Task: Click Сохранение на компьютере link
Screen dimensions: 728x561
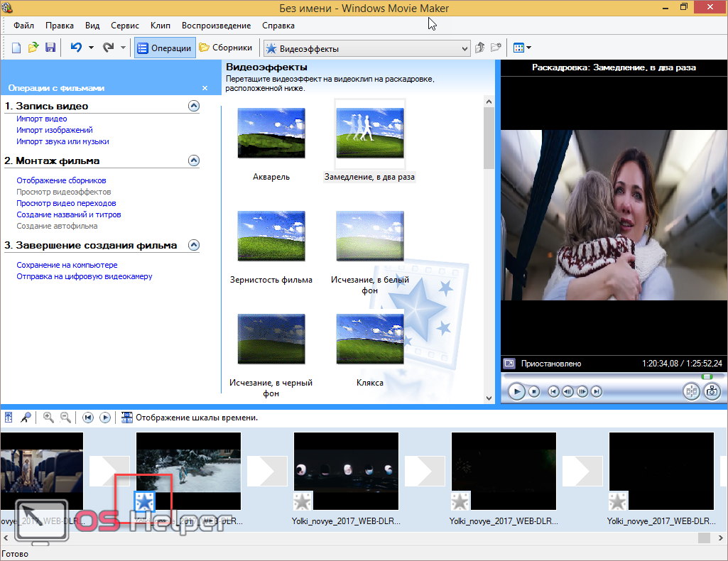Action: [67, 265]
